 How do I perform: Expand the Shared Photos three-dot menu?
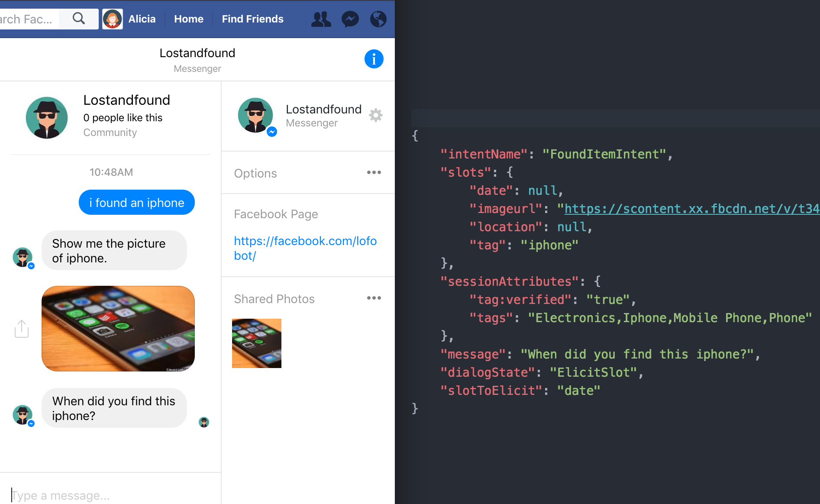click(374, 298)
